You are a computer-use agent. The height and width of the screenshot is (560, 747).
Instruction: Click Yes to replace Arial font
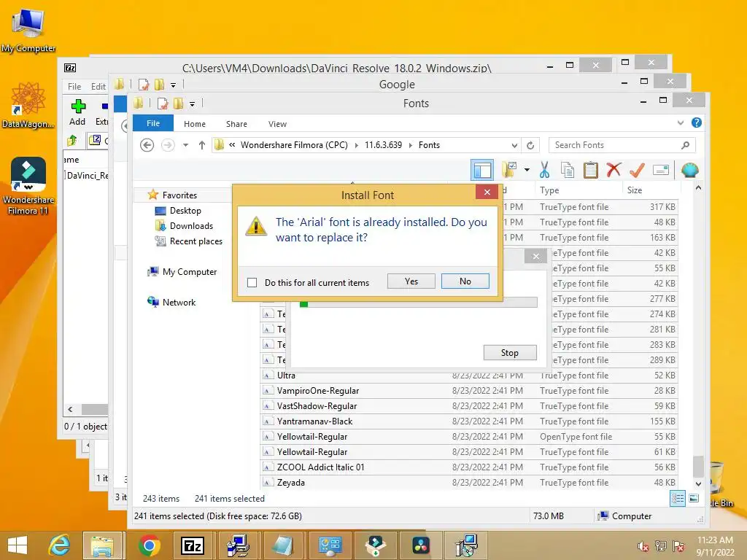pyautogui.click(x=411, y=281)
